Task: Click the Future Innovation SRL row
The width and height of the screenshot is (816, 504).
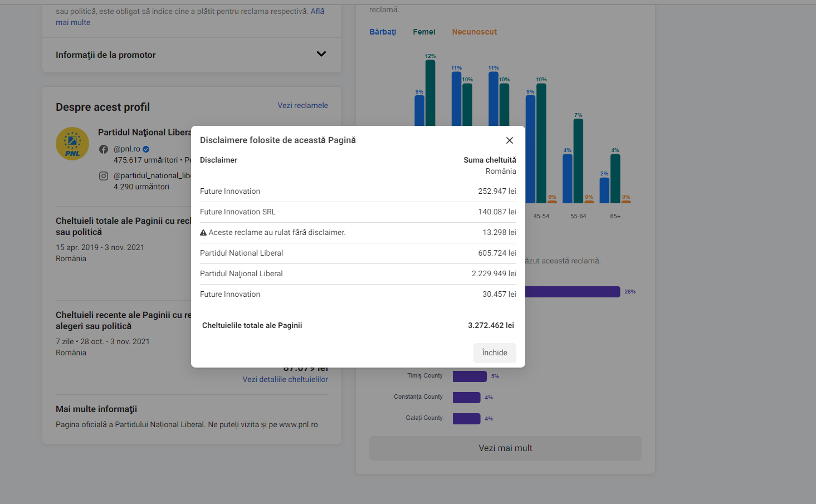Action: tap(358, 212)
